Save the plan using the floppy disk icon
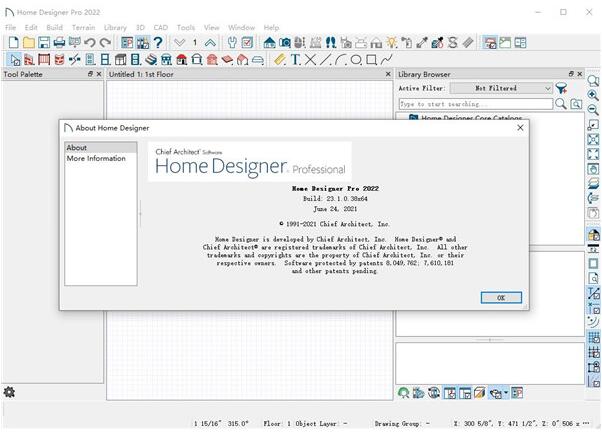Screen dimensions: 602x433 44,42
